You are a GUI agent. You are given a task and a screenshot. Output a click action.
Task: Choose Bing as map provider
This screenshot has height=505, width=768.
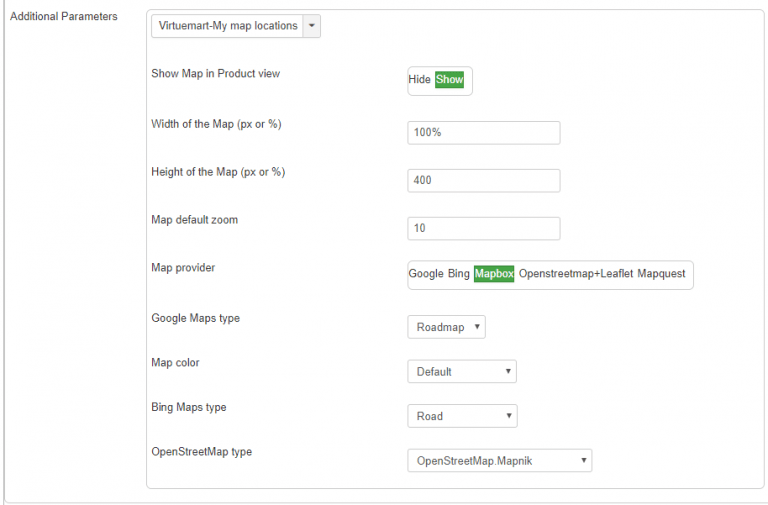pos(458,274)
